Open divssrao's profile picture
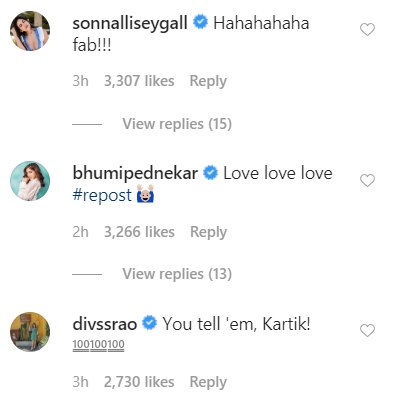397x401 pixels. click(30, 332)
